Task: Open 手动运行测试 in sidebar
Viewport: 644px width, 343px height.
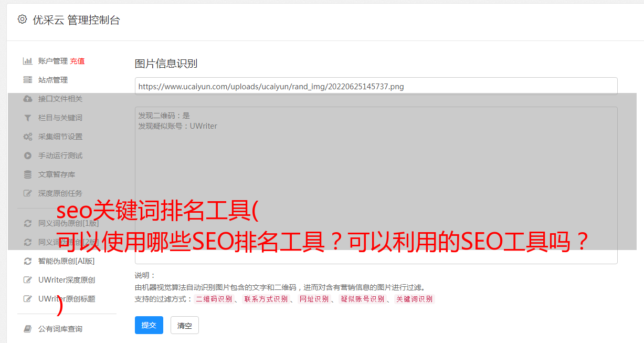Action: point(60,155)
